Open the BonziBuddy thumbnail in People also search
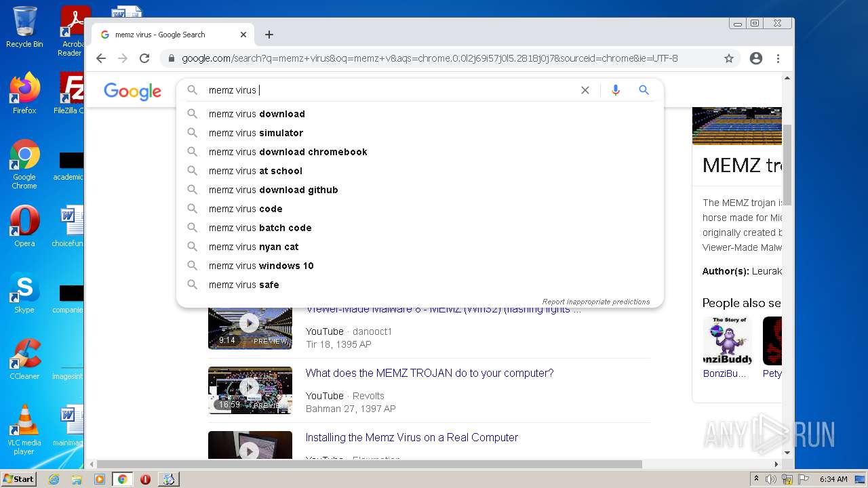This screenshot has height=488, width=868. pyautogui.click(x=727, y=341)
